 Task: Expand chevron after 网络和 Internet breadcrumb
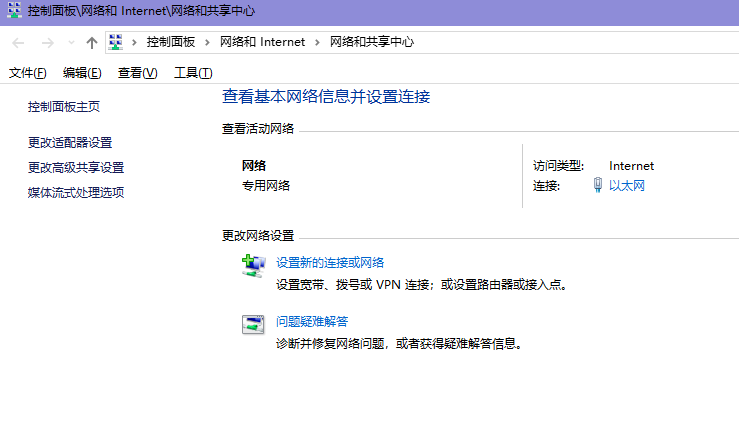pyautogui.click(x=317, y=42)
